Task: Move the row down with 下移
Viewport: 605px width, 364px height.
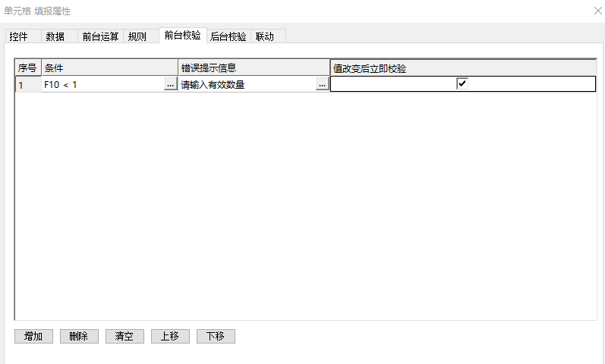Action: [x=216, y=337]
